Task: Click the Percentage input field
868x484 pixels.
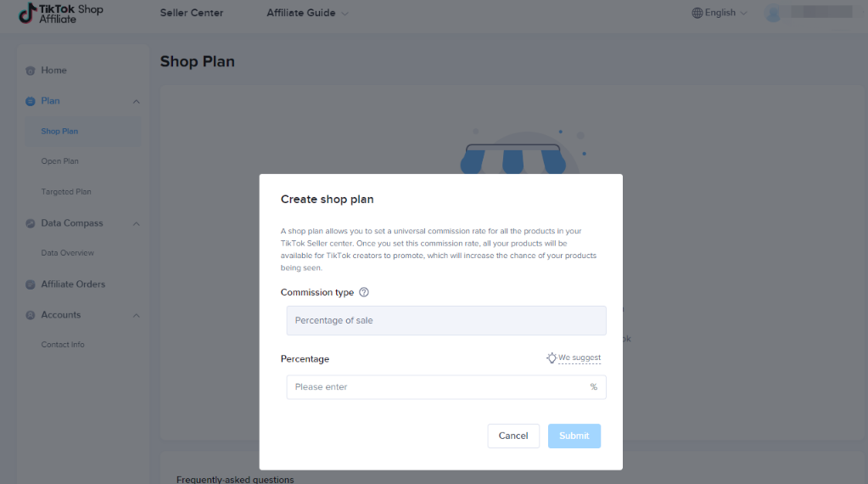Action: click(437, 387)
